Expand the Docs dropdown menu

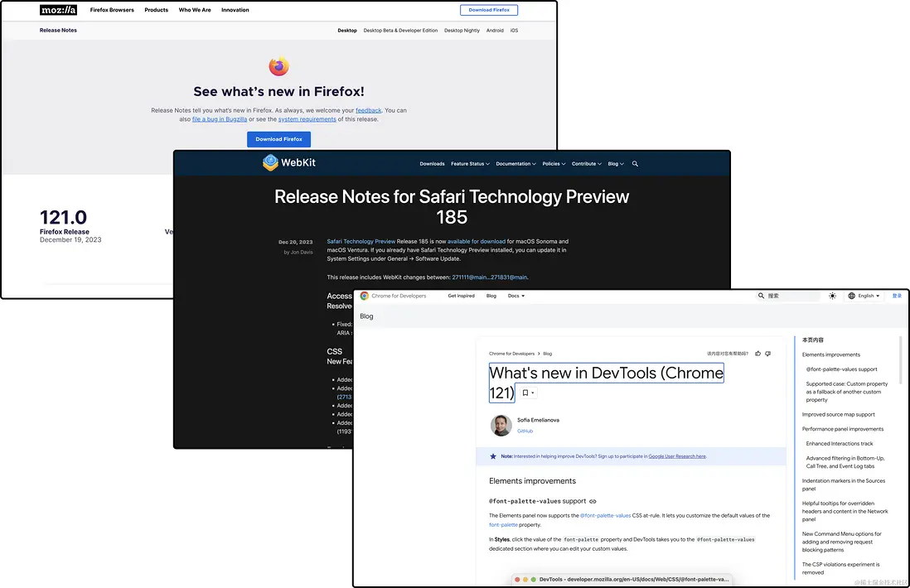[x=516, y=296]
